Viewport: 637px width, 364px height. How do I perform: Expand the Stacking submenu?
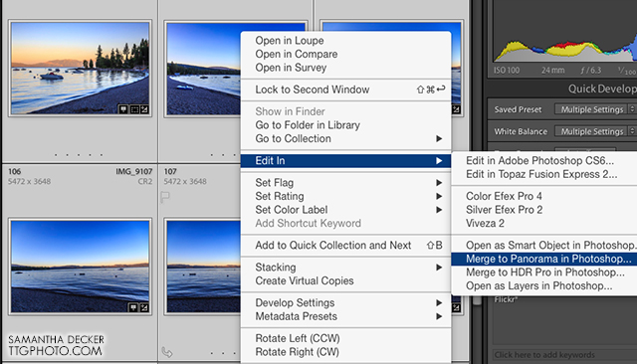(x=345, y=267)
